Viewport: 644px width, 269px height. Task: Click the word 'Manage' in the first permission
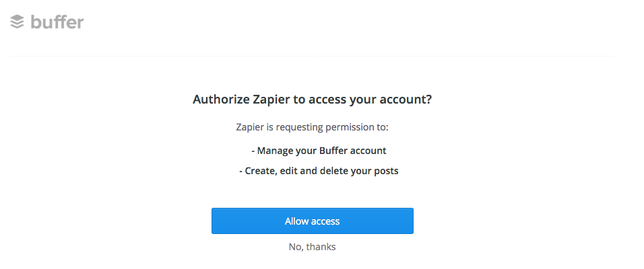pyautogui.click(x=275, y=151)
